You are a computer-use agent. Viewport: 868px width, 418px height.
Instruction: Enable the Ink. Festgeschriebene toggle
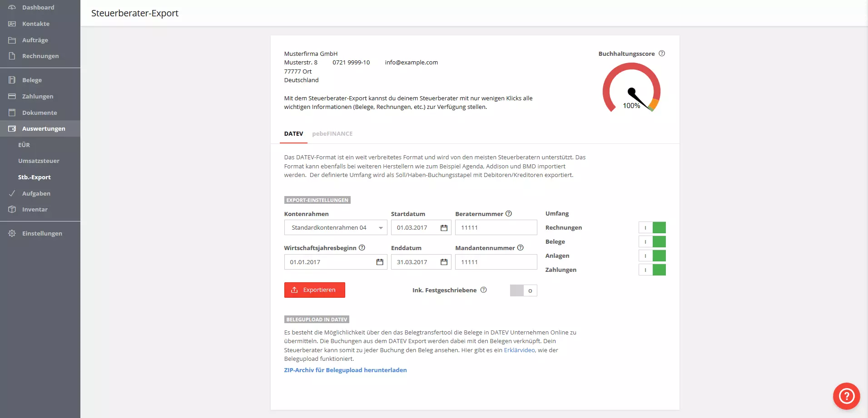click(523, 290)
